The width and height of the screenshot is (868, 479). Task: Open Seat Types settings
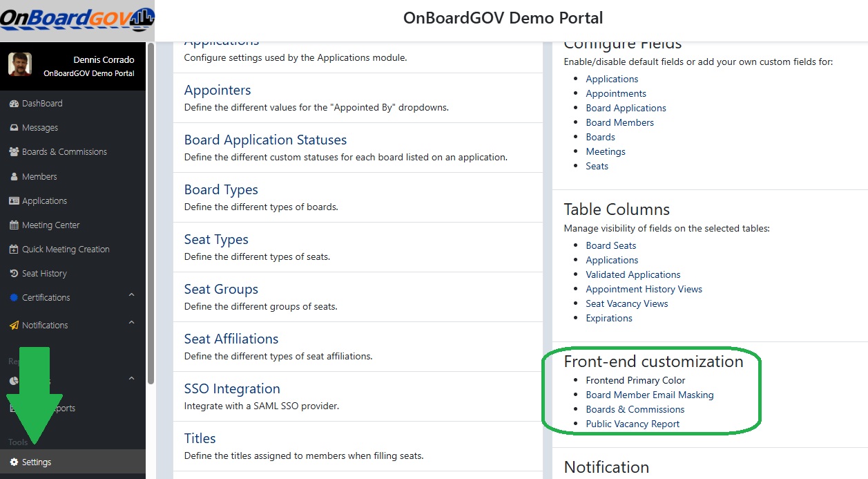[x=216, y=240]
